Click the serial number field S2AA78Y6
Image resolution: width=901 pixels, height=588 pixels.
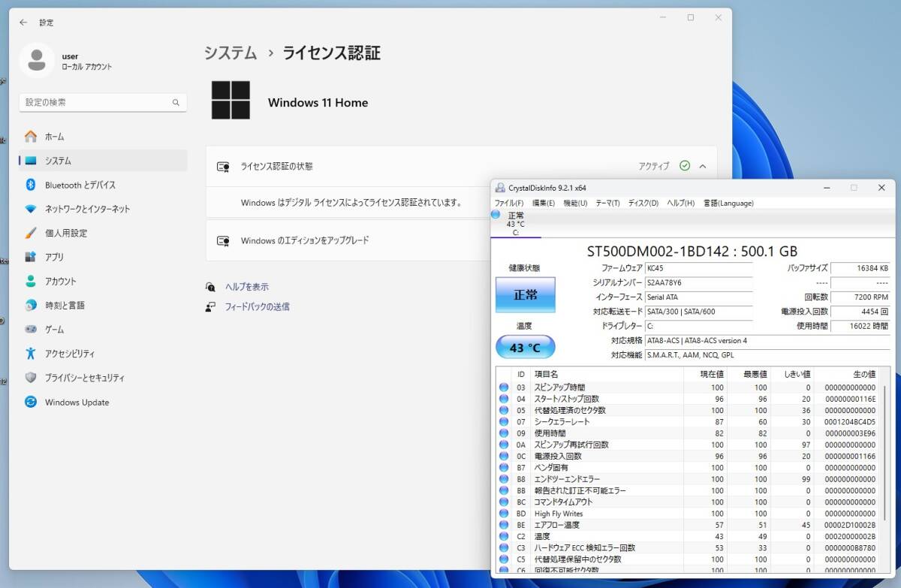click(698, 282)
